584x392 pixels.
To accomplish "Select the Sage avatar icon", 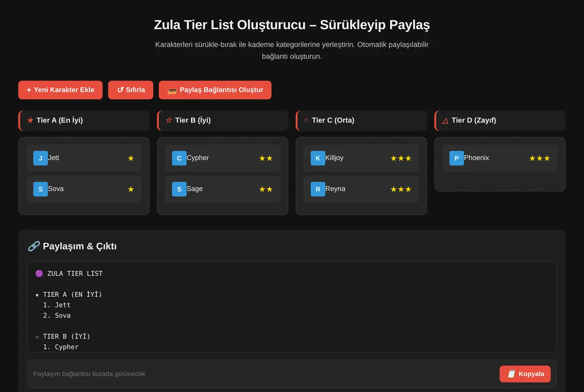I will click(x=179, y=189).
